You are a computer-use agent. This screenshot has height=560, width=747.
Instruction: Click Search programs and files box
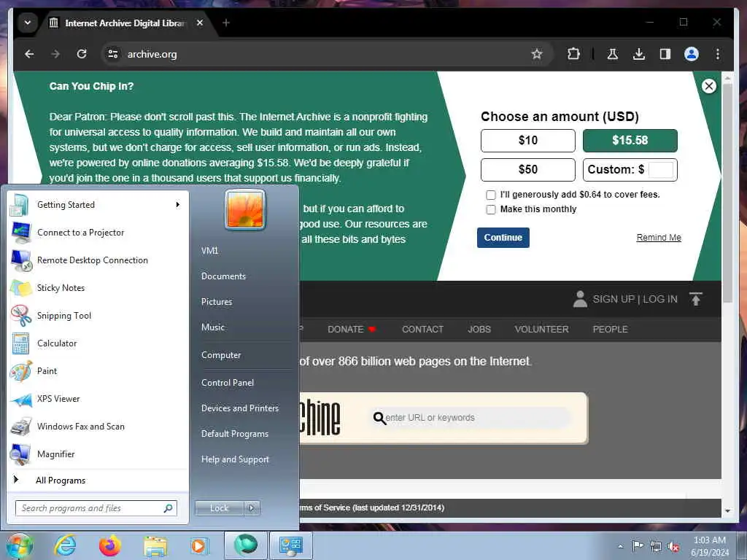click(x=96, y=508)
